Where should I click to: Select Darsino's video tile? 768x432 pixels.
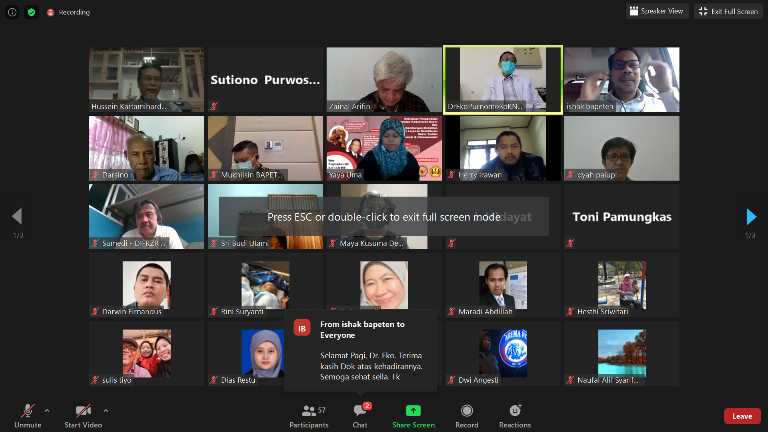tap(146, 148)
